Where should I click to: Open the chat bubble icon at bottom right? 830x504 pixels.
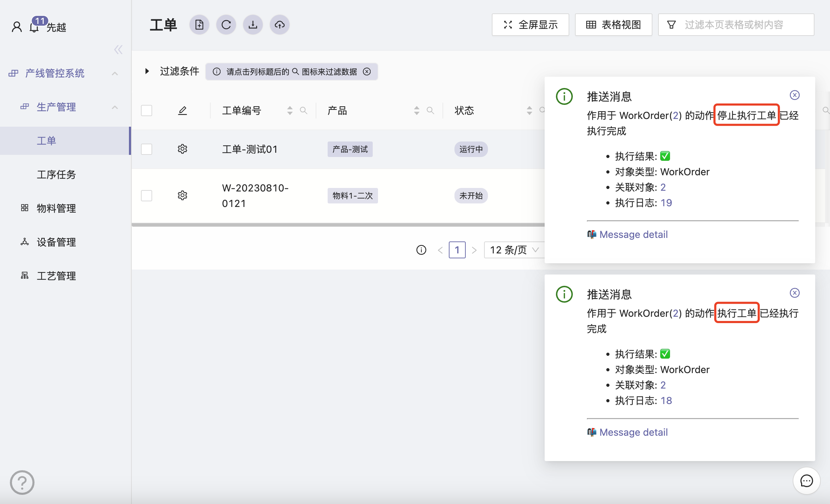coord(806,481)
